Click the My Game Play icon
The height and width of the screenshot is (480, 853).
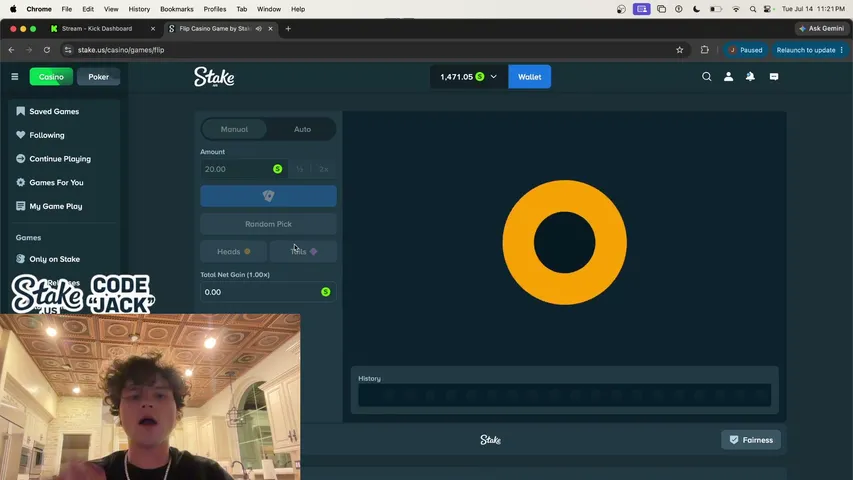21,206
